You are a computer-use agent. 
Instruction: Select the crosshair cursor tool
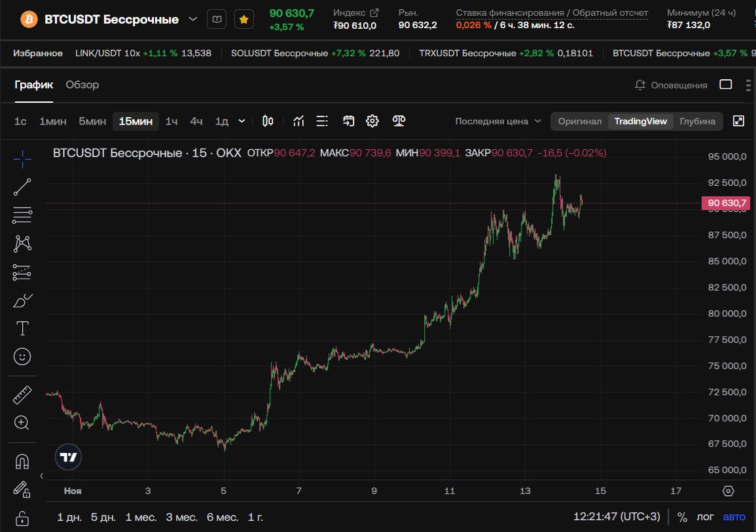click(x=22, y=158)
